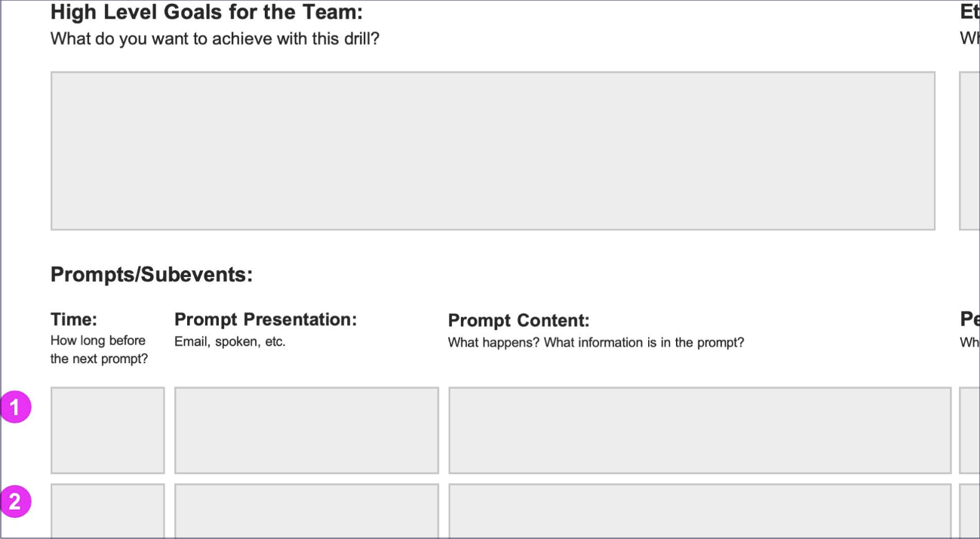The image size is (980, 539).
Task: Click the 'High Level Goals for the Team' heading
Action: (206, 12)
